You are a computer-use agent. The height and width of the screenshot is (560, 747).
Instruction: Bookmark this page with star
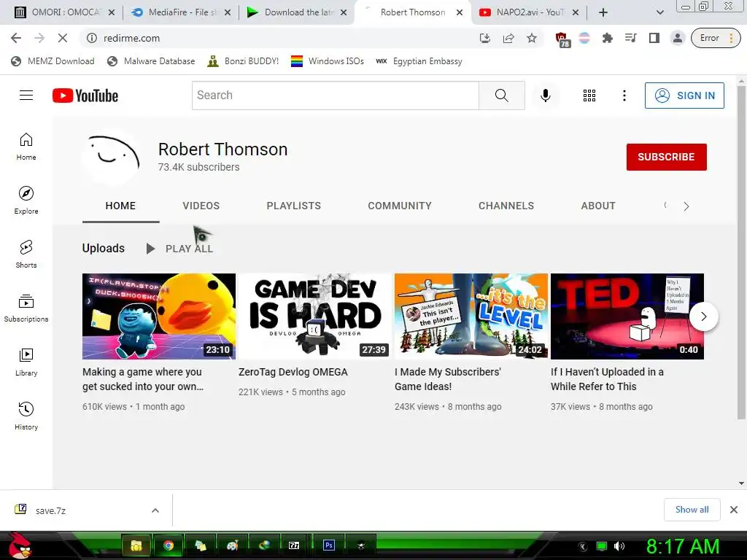532,38
